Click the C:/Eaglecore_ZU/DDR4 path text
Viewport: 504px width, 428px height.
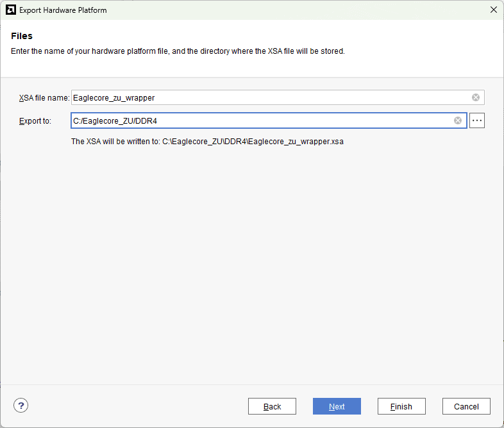[x=115, y=121]
